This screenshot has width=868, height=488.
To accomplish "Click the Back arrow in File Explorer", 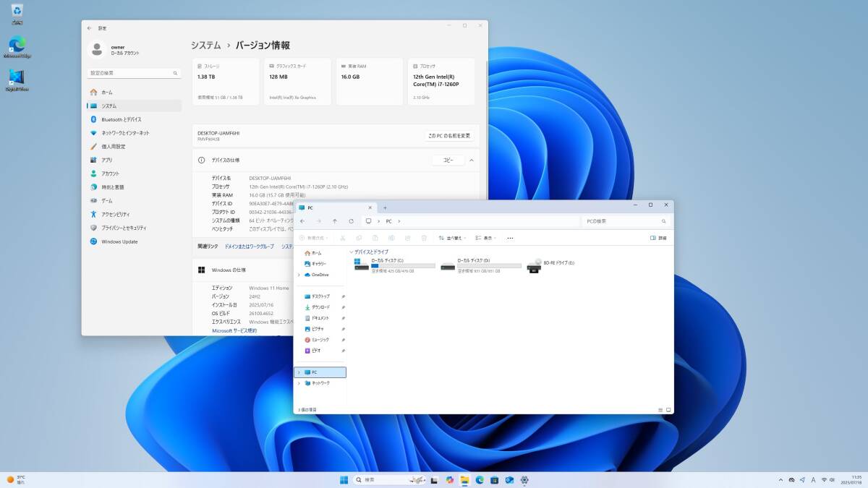I will 302,221.
